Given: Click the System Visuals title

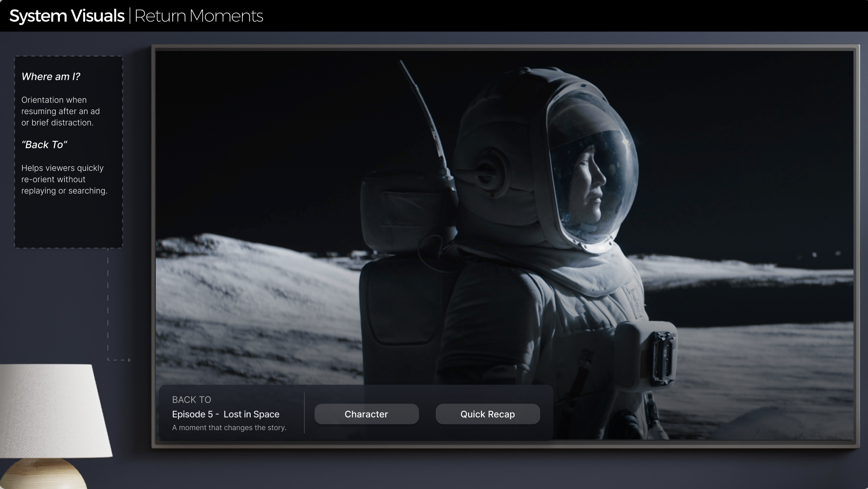Looking at the screenshot, I should click(x=66, y=16).
